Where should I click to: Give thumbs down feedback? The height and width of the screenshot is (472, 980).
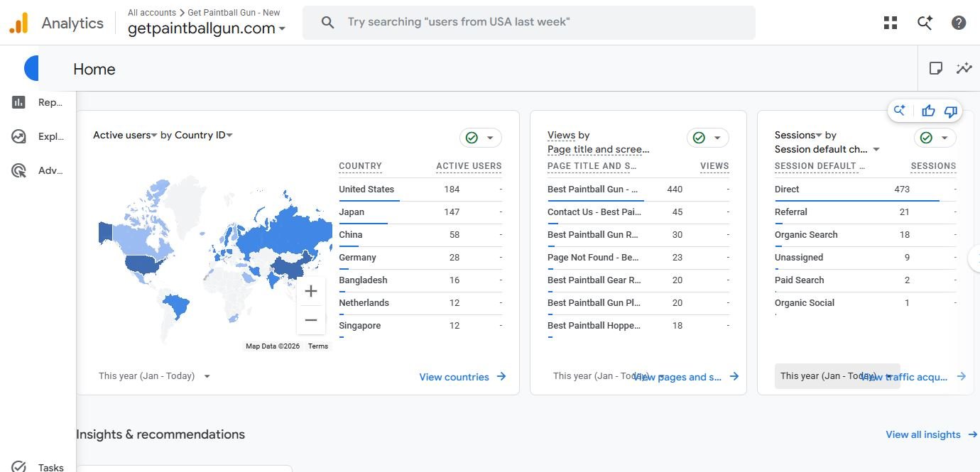pos(951,111)
